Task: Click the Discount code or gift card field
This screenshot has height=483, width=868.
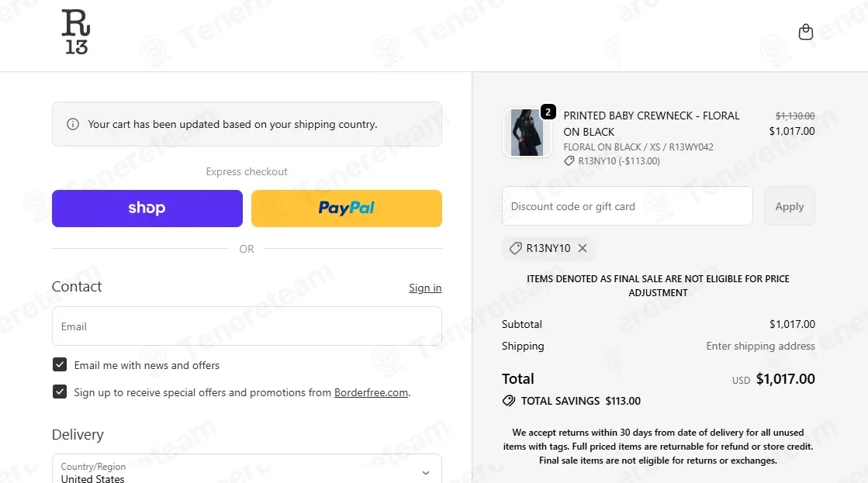Action: (x=627, y=206)
